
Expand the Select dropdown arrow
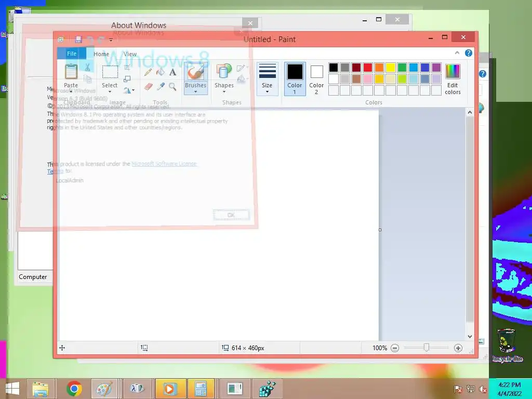coord(110,91)
